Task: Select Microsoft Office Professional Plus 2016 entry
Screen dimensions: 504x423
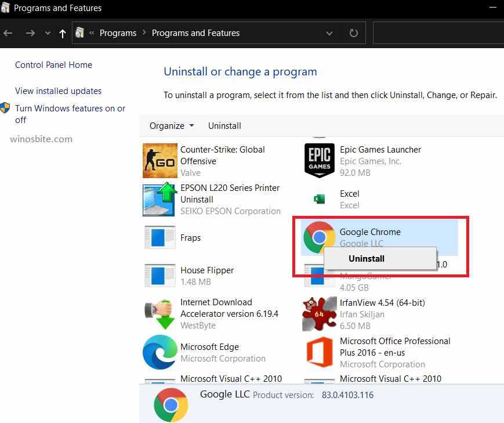Action: click(395, 347)
